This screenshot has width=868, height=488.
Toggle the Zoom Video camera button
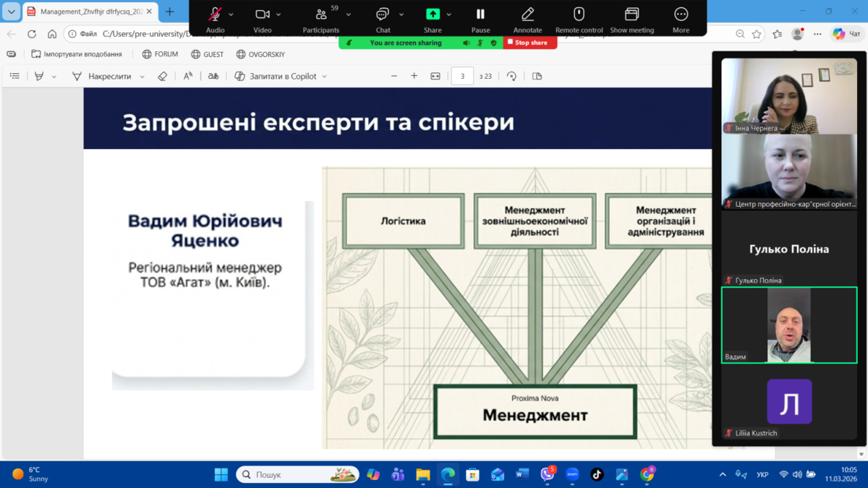tap(263, 14)
